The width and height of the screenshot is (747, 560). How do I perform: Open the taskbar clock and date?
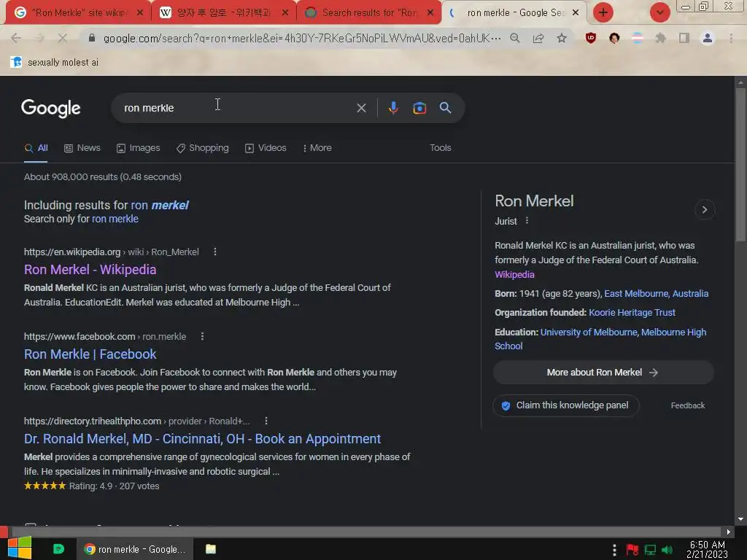(x=708, y=550)
